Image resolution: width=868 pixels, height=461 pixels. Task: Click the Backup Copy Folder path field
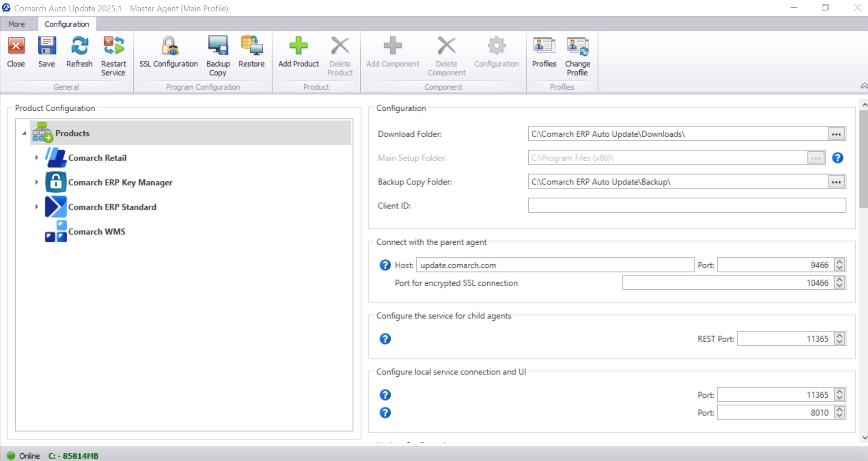tap(678, 182)
